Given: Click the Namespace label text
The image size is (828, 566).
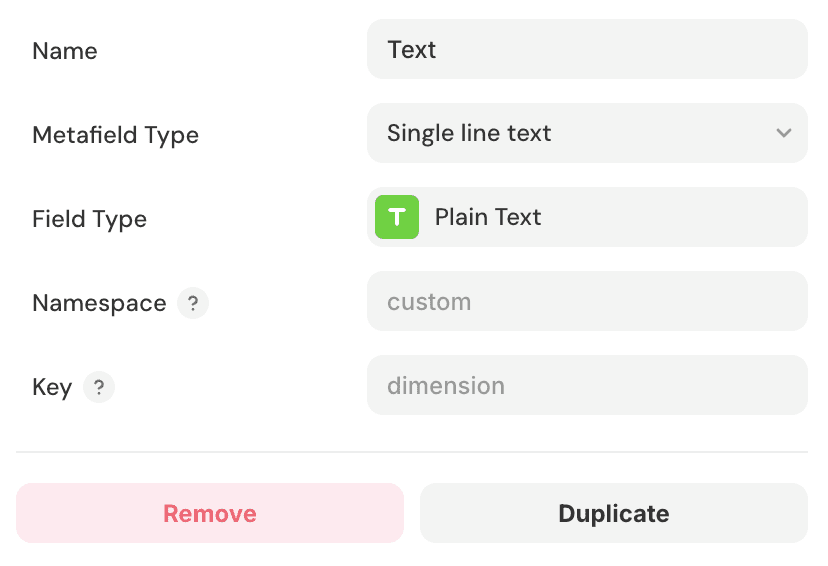Looking at the screenshot, I should point(99,303).
